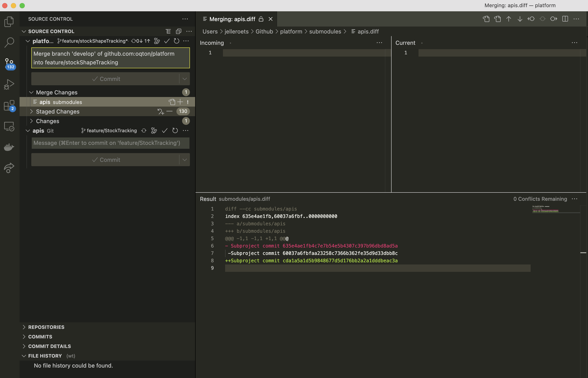Open the submodules breadcrumb item
Viewport: 588px width, 378px height.
point(325,31)
